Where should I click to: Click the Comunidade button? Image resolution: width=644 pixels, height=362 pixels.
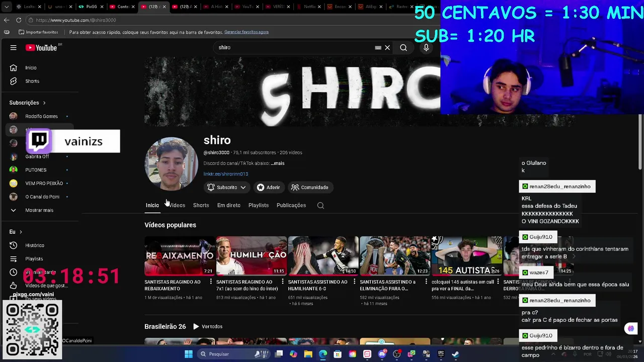coord(310,188)
